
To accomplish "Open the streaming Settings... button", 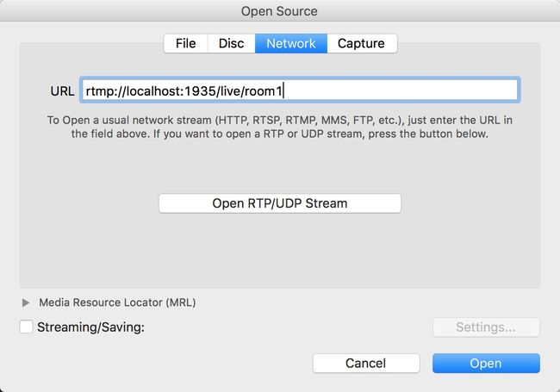I will click(x=486, y=327).
